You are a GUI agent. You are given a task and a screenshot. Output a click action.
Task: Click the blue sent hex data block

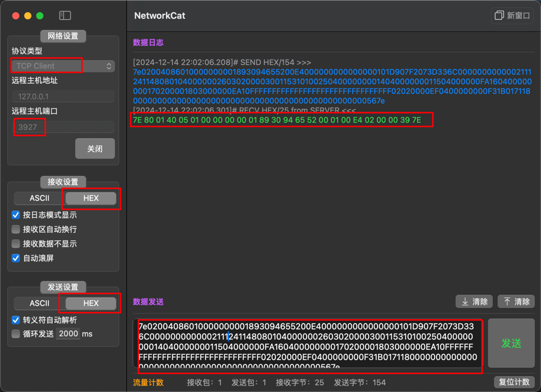tap(332, 86)
